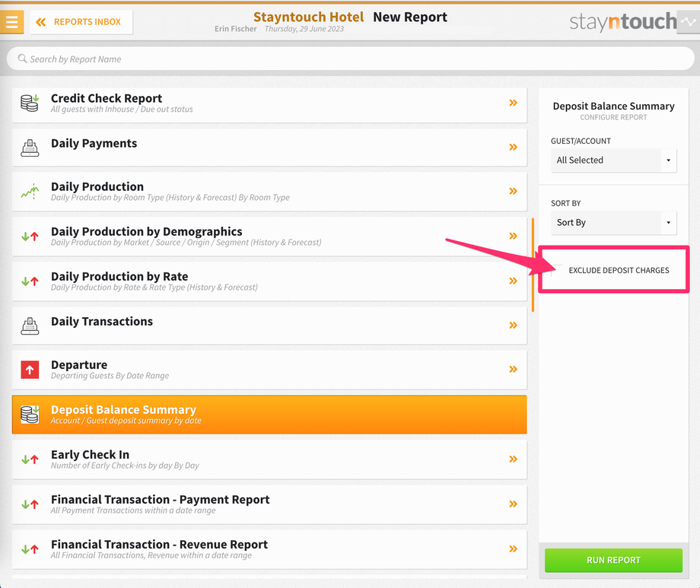Expand Daily Production by Rate chevron

514,281
